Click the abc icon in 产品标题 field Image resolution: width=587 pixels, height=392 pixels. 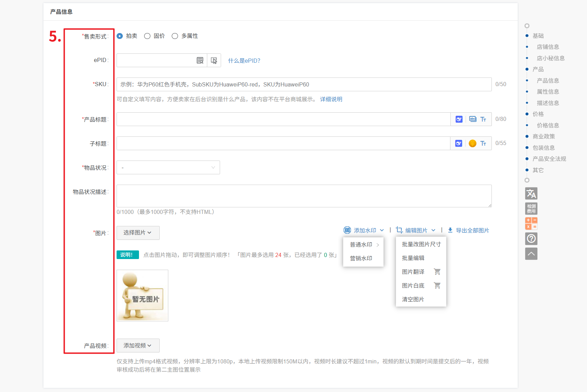coord(472,119)
